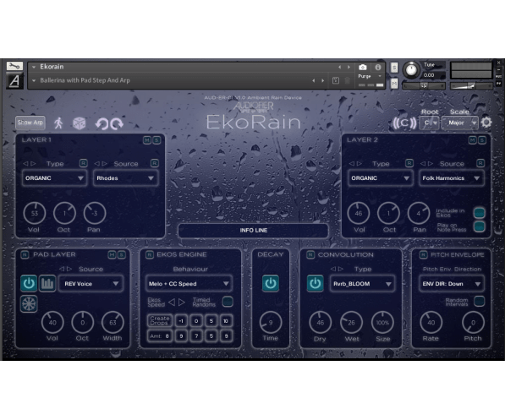Click Pad Layer R randomize icon
This screenshot has height=420, width=505.
[x=25, y=254]
